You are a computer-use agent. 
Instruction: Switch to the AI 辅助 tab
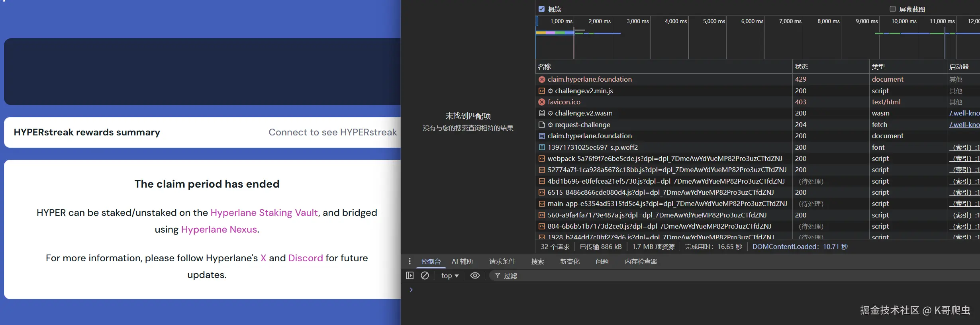[x=462, y=262]
